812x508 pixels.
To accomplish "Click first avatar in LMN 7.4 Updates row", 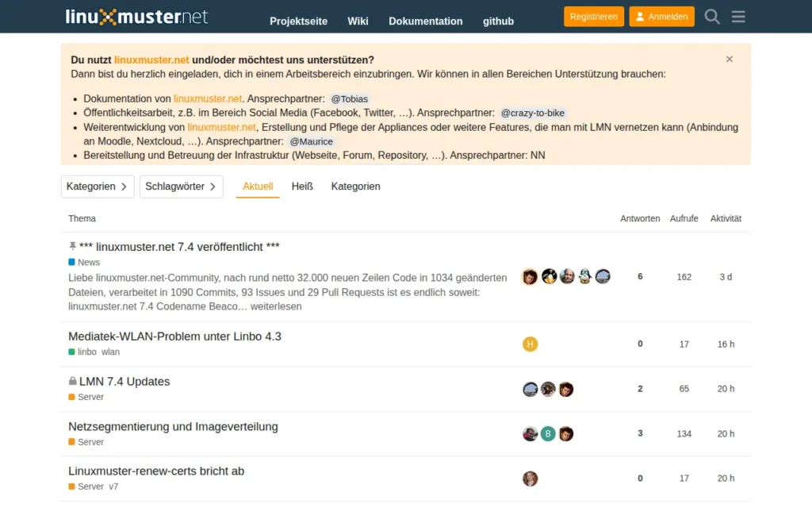I will (x=530, y=389).
